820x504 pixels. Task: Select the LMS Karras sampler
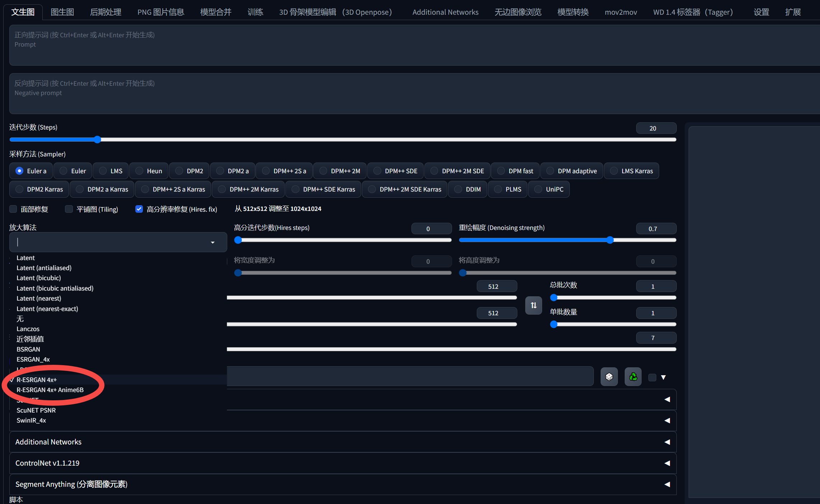pyautogui.click(x=632, y=171)
